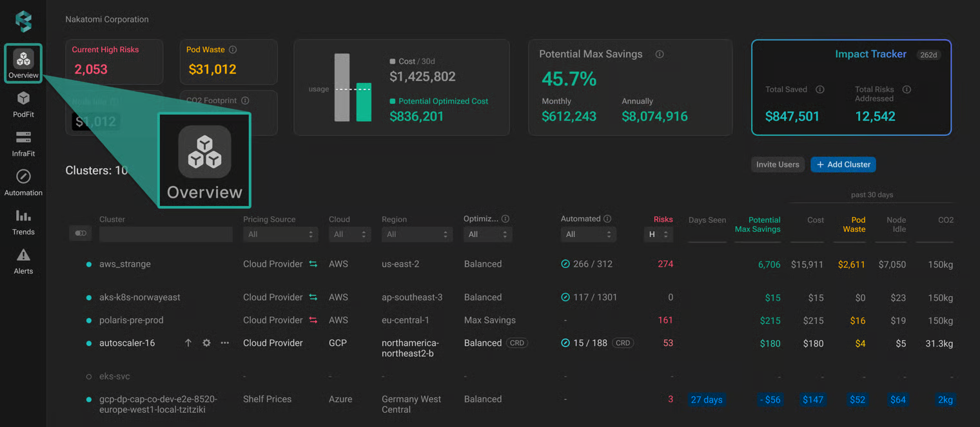This screenshot has height=427, width=980.
Task: Click the Cluster name filter input field
Action: pos(166,234)
